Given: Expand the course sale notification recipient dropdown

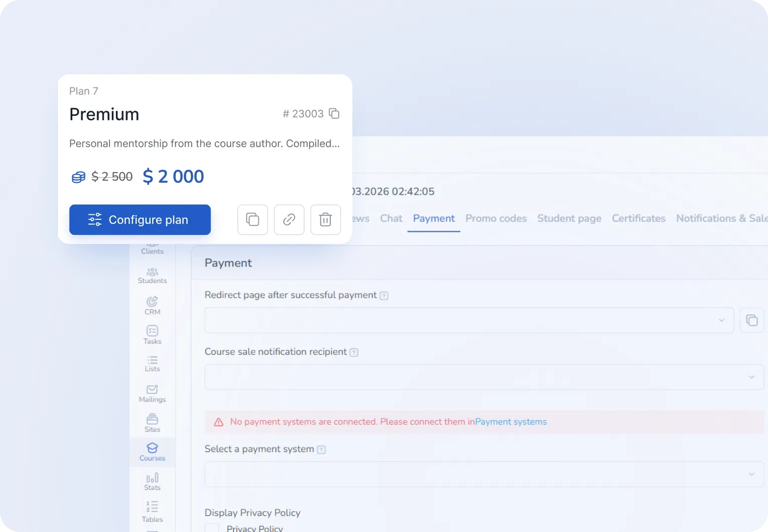Looking at the screenshot, I should click(751, 377).
